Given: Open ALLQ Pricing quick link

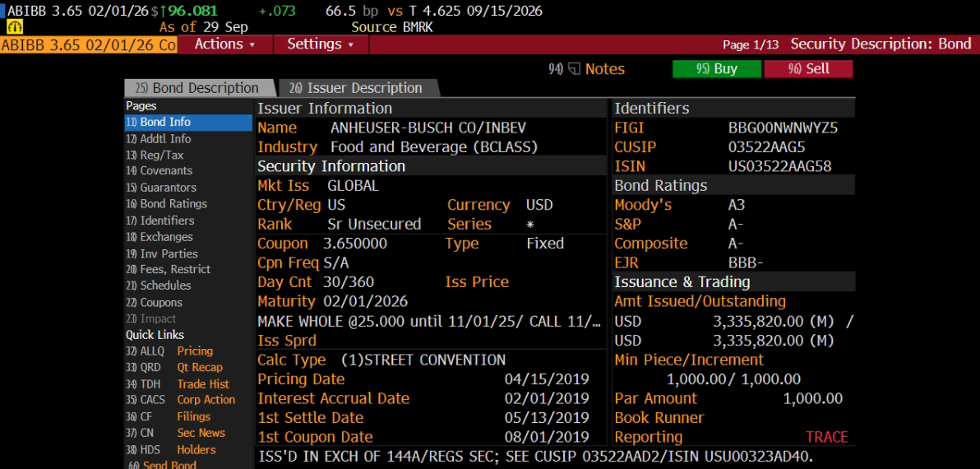Looking at the screenshot, I should [x=169, y=351].
